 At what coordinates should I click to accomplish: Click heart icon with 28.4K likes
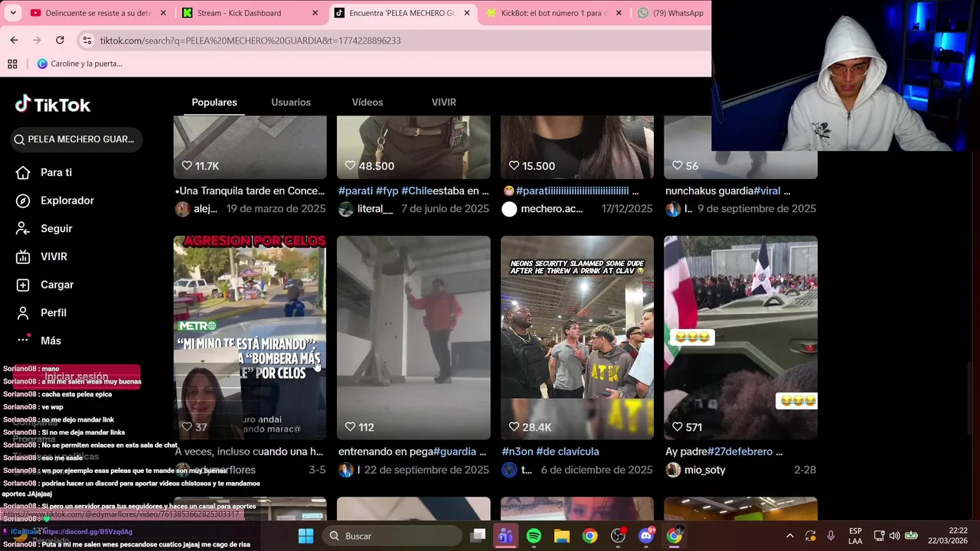[514, 427]
